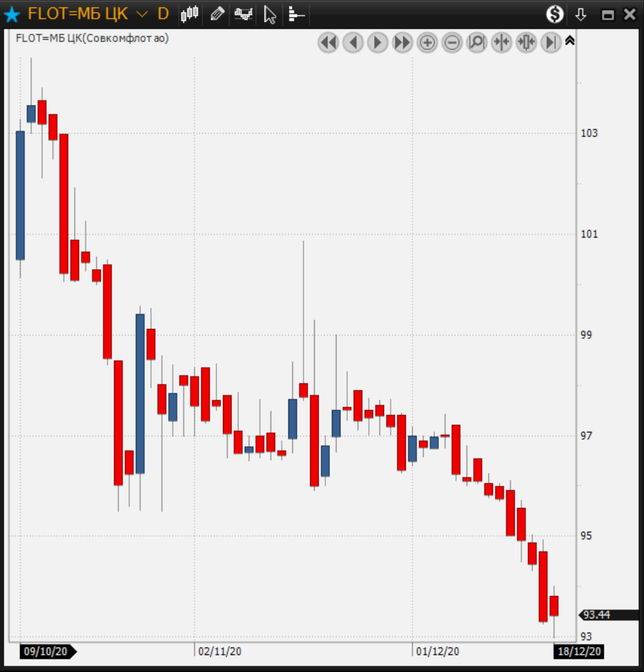The width and height of the screenshot is (644, 672).
Task: Move chart one step left
Action: tap(353, 43)
